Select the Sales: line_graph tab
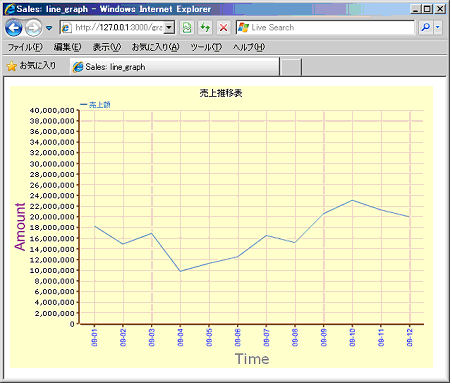 click(x=175, y=67)
